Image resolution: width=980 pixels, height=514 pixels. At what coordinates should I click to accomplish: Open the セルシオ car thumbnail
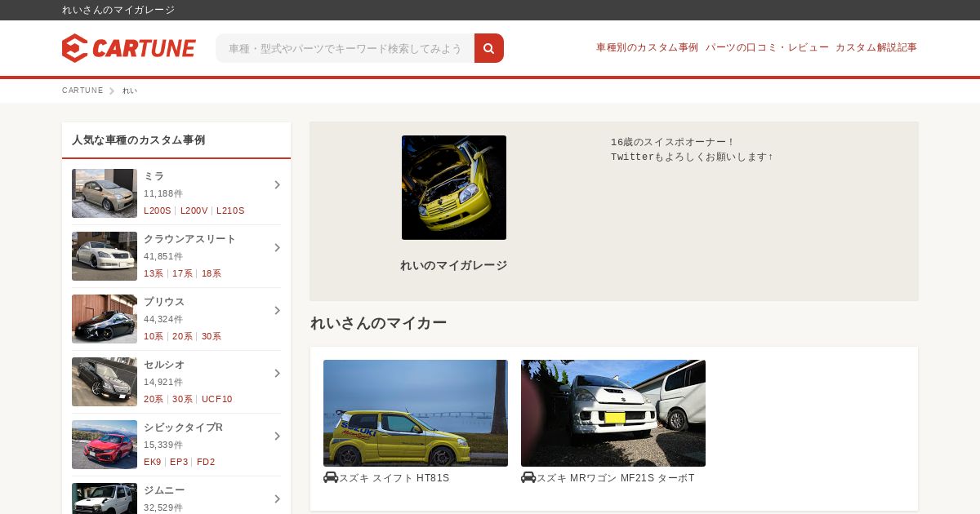point(105,382)
